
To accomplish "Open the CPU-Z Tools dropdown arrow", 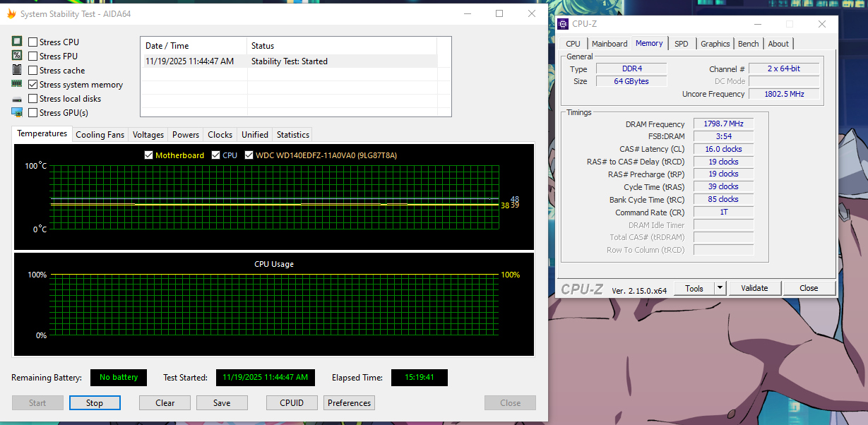I will (720, 288).
